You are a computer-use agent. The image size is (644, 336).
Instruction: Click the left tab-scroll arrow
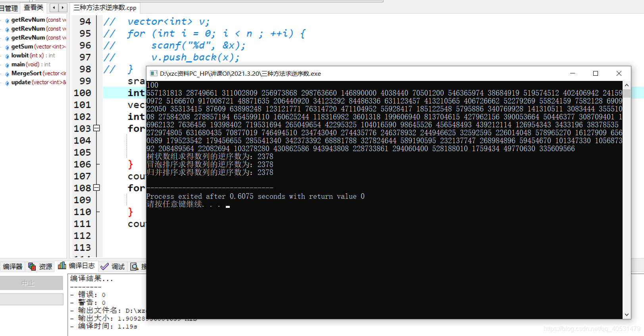tap(54, 8)
